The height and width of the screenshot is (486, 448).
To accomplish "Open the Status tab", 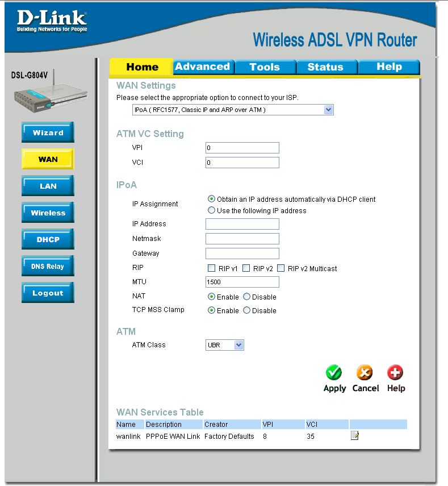I will [325, 67].
